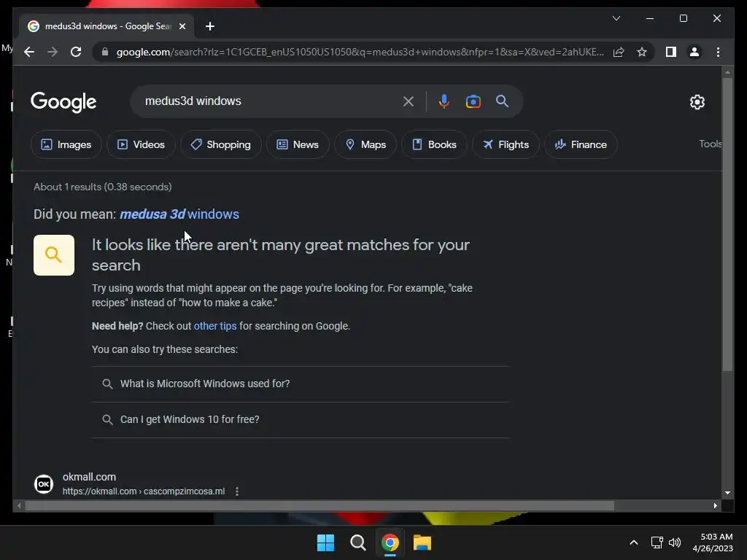This screenshot has width=747, height=560.
Task: Click the medus3d windows tab title
Action: coord(108,26)
